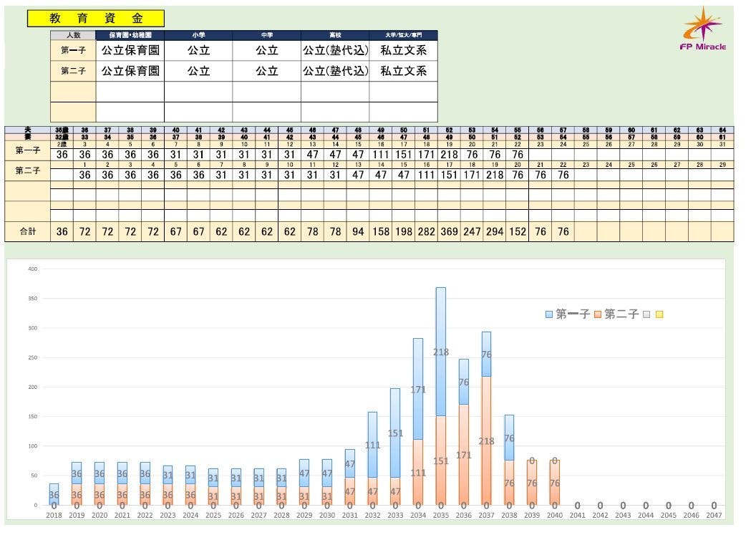Select the 妻 row label in the age table
The width and height of the screenshot is (756, 535).
27,137
